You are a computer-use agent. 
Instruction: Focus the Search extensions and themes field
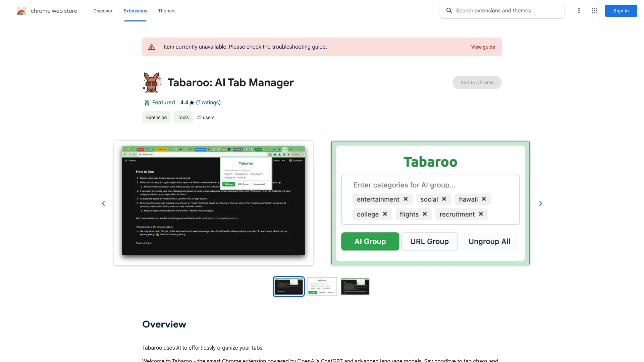tap(502, 11)
